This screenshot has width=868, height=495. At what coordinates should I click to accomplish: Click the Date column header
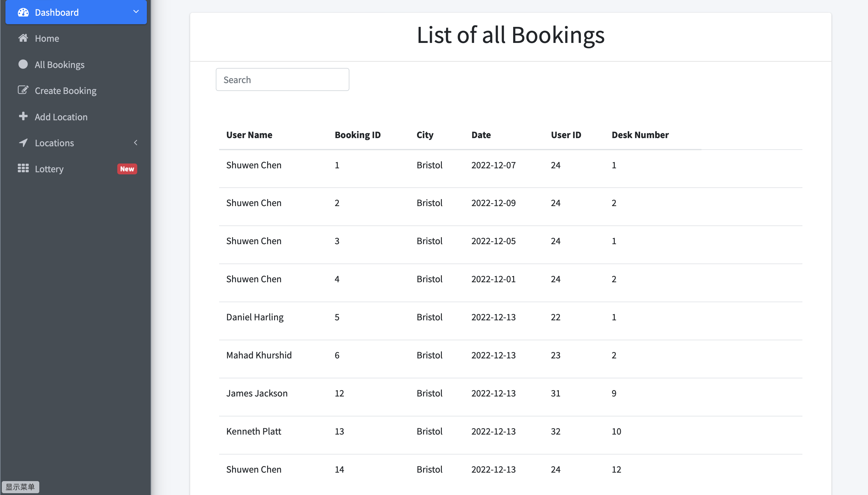coord(481,135)
